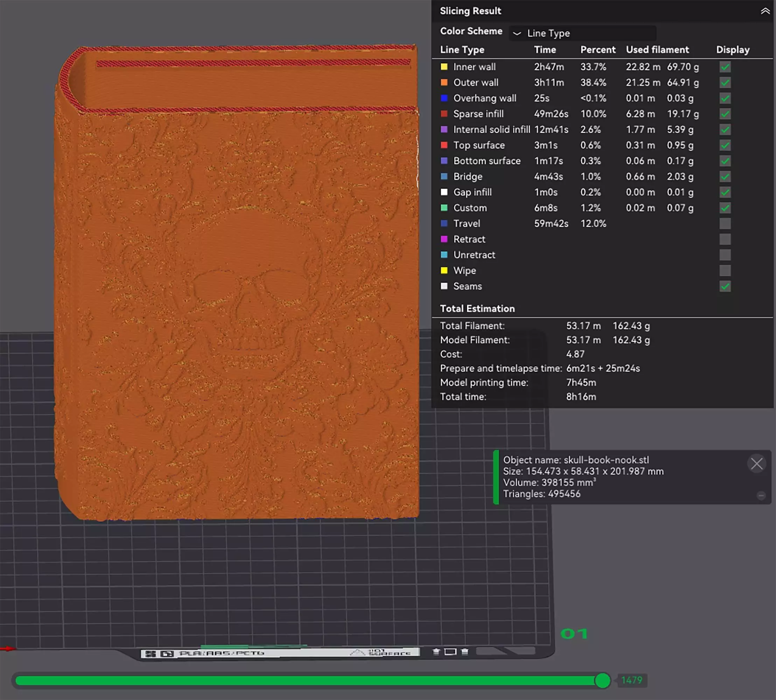The image size is (776, 700).
Task: Hide Inner wall lines
Action: pos(725,67)
